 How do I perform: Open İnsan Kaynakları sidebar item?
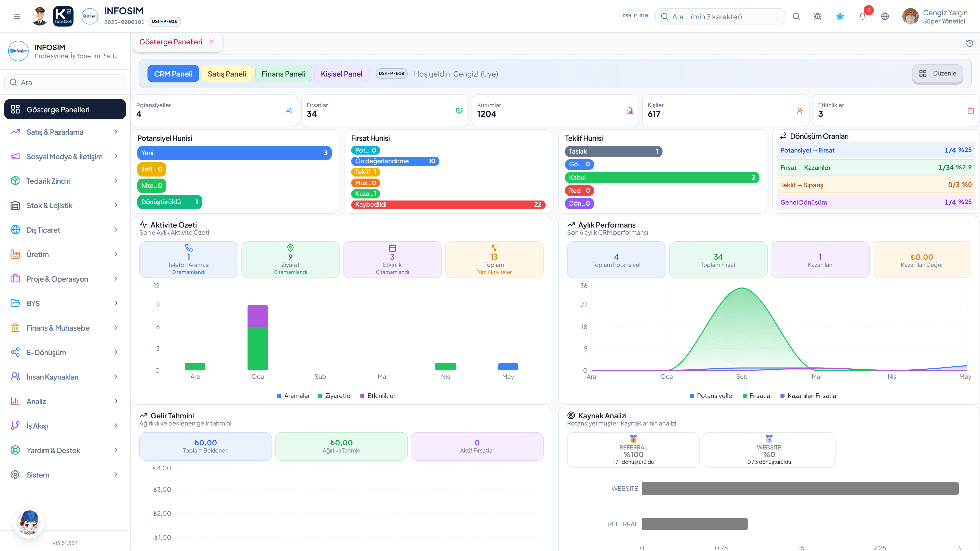click(x=65, y=377)
